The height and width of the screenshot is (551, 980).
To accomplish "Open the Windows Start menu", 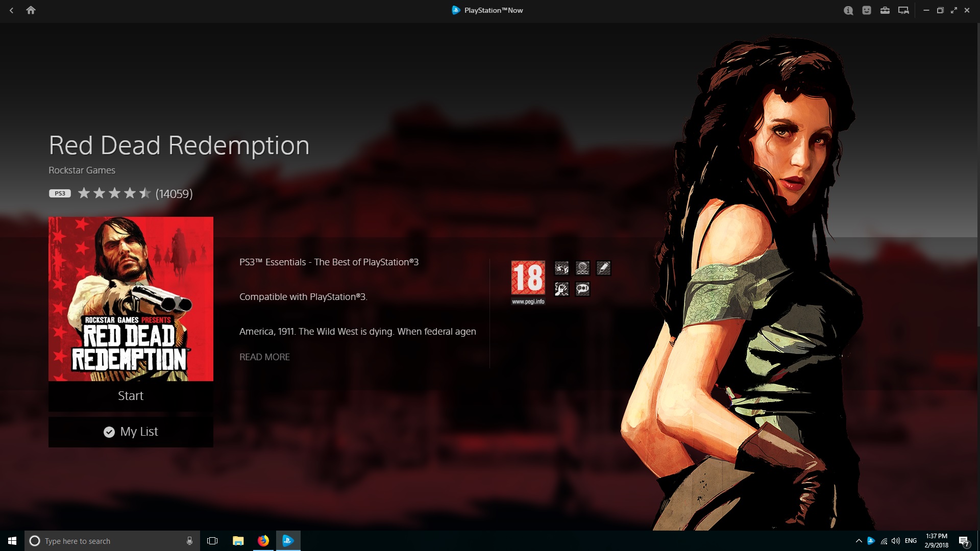I will point(12,541).
